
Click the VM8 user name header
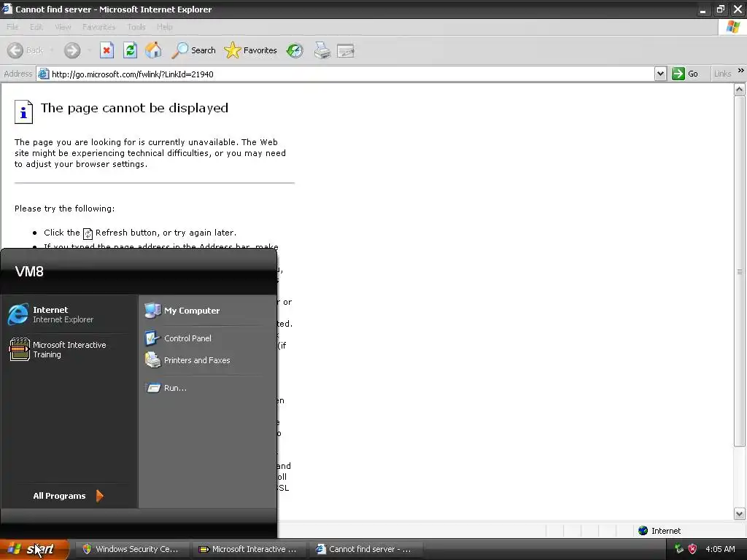click(x=29, y=271)
